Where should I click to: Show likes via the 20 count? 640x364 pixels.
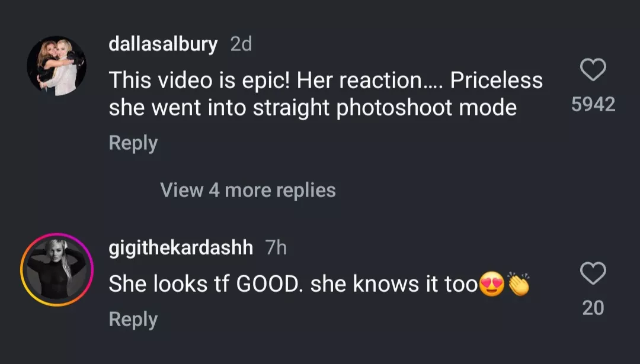593,307
